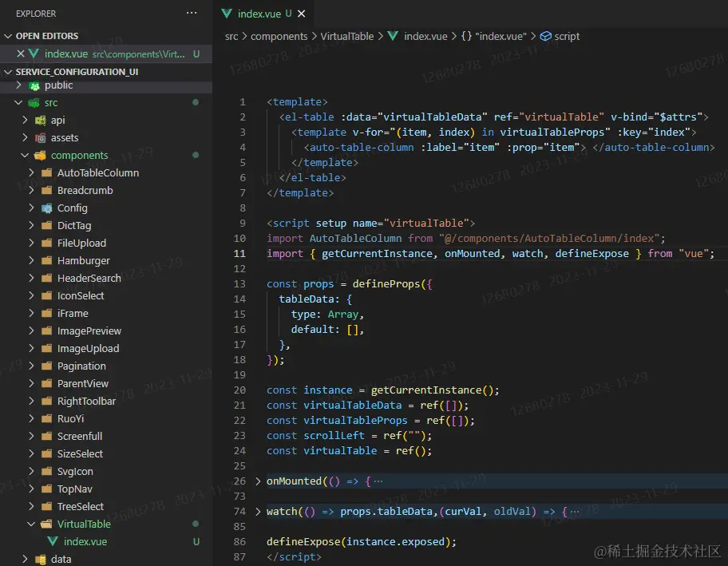Image resolution: width=728 pixels, height=566 pixels.
Task: Close the index.vue editor tab
Action: [301, 14]
